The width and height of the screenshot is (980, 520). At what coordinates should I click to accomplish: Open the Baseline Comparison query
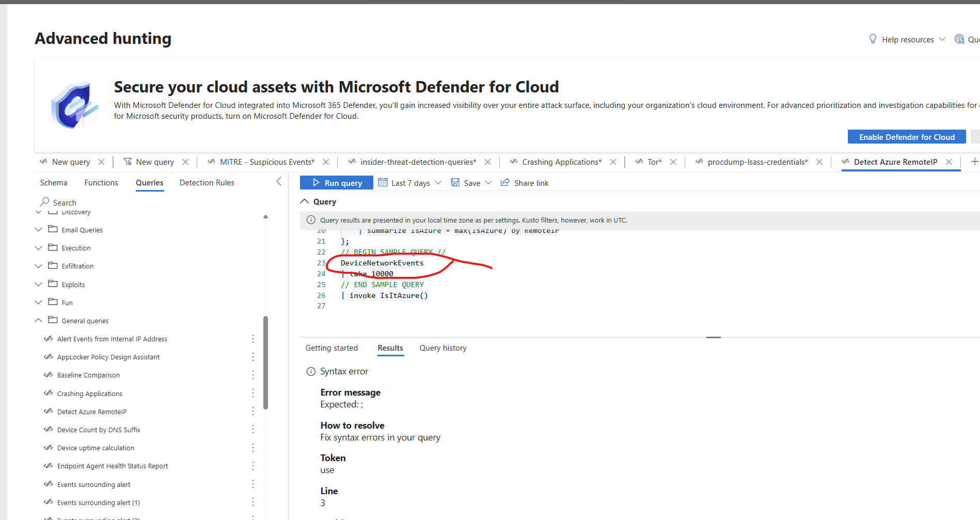88,375
